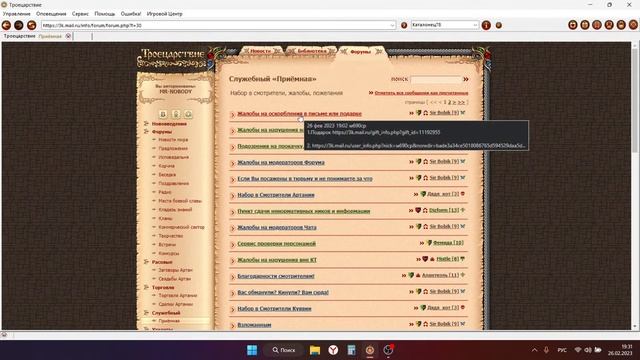The width and height of the screenshot is (640, 360).
Task: Click middle small icon under MR-NOBODY panel
Action: point(176,114)
